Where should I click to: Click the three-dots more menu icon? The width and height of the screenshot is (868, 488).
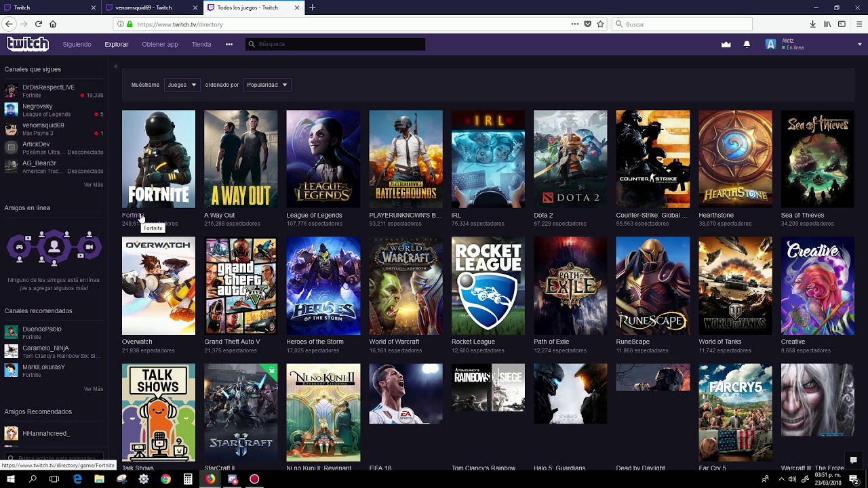(229, 44)
